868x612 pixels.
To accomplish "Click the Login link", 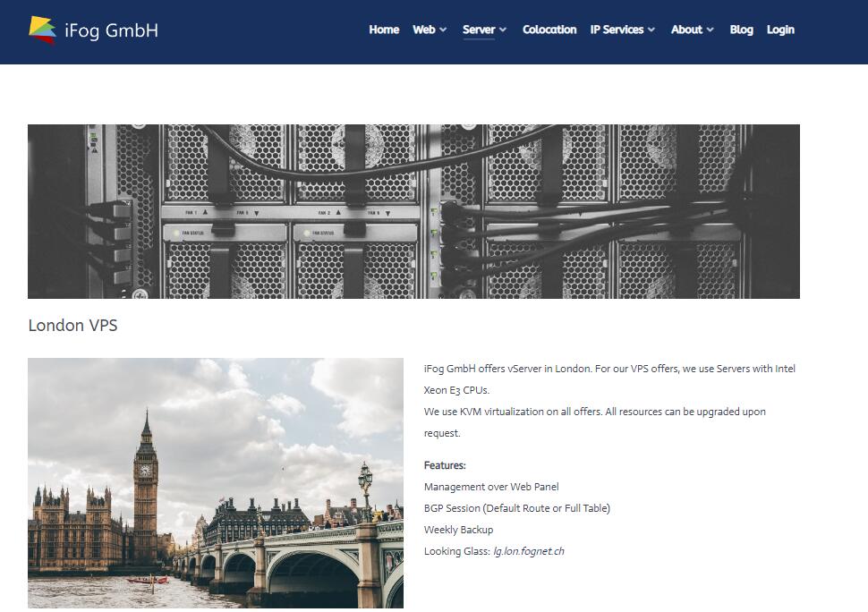I will [780, 30].
